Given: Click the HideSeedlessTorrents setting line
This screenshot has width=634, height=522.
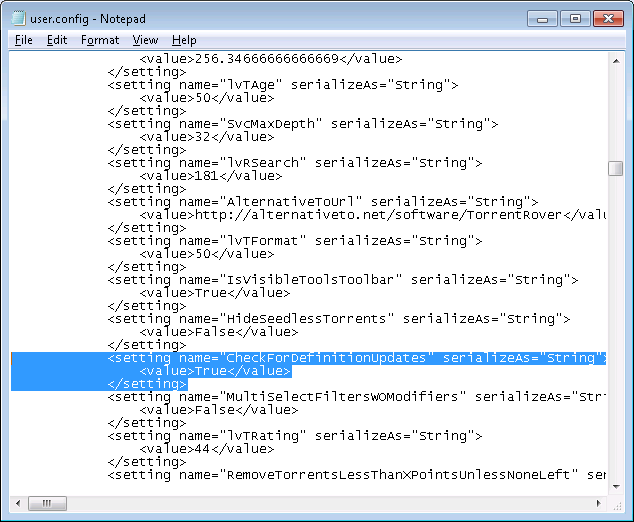Looking at the screenshot, I should pyautogui.click(x=338, y=319).
